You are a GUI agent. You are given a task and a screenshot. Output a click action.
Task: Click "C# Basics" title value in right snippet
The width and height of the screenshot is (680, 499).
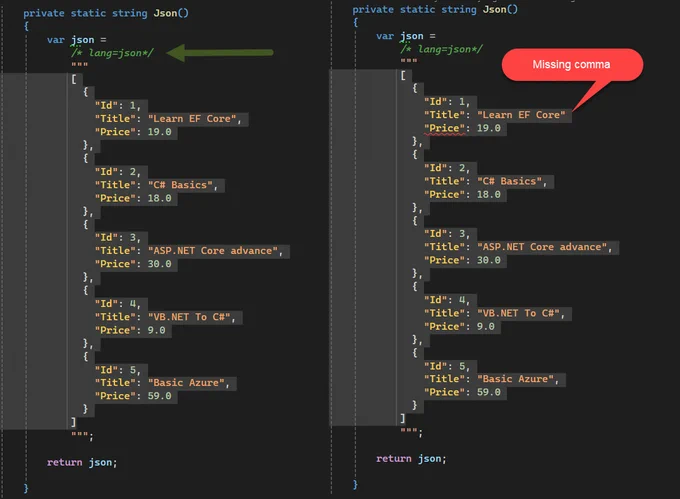512,181
